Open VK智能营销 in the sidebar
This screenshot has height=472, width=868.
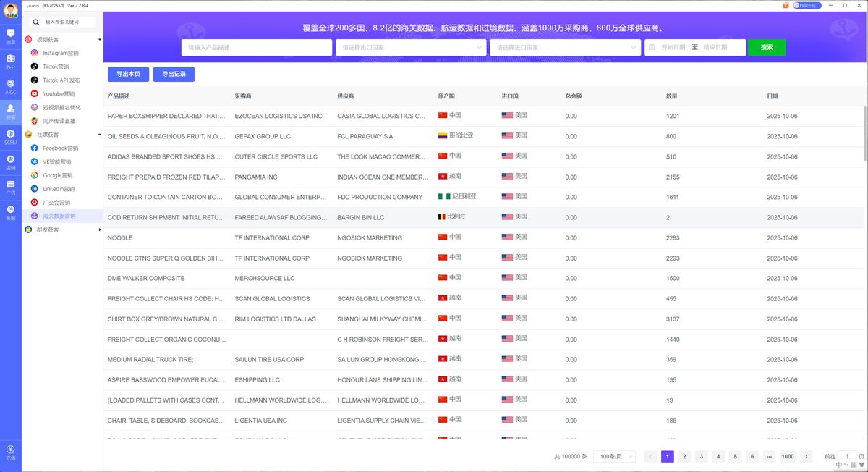click(57, 162)
